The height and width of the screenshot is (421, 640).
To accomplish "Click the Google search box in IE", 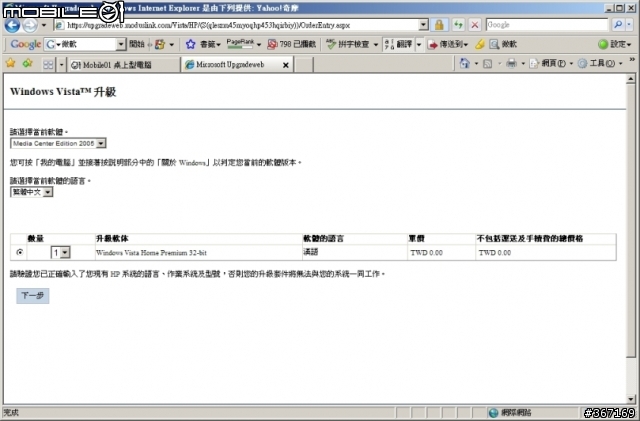I will coord(547,25).
